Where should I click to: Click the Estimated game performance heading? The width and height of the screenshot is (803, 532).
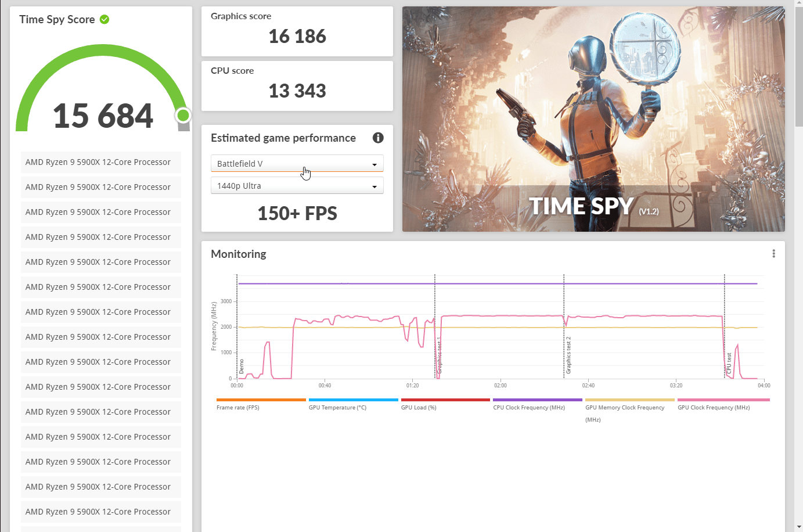[283, 138]
